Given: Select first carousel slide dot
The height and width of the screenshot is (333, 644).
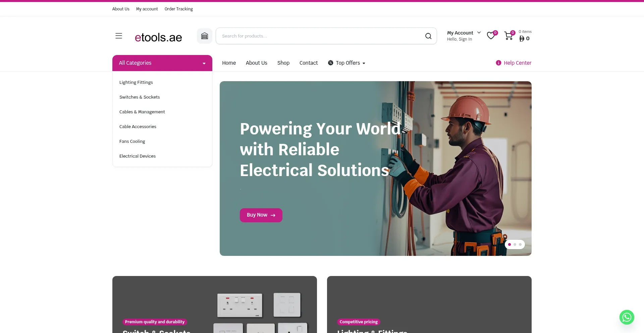Looking at the screenshot, I should [x=509, y=244].
